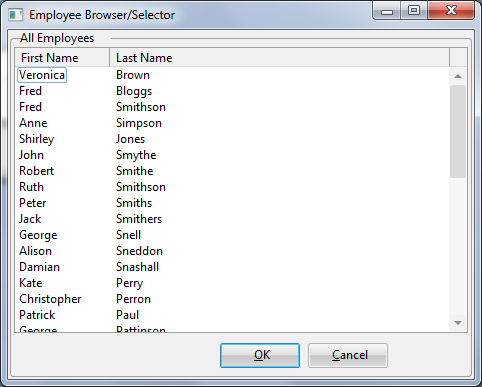482x387 pixels.
Task: Confirm selection with the OK button
Action: [260, 355]
